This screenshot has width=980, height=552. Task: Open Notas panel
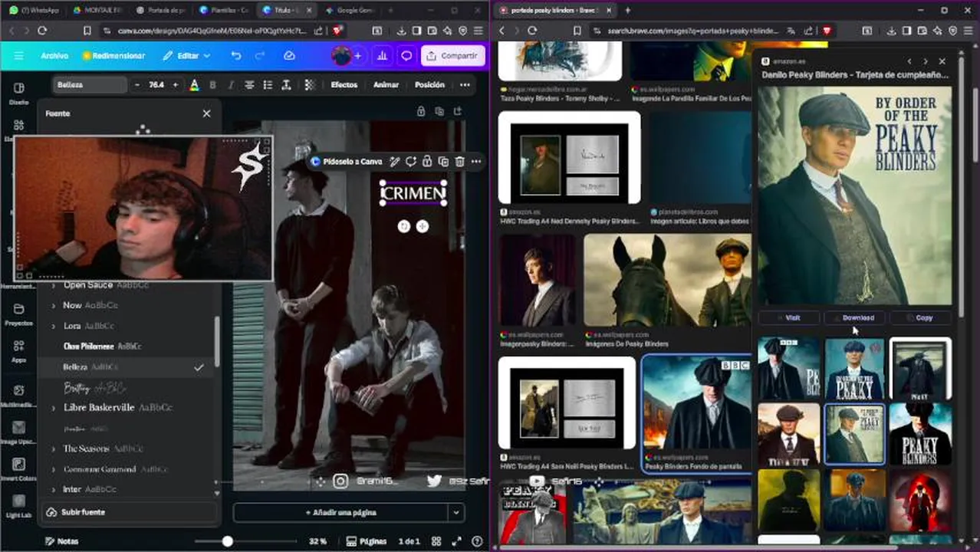[61, 541]
